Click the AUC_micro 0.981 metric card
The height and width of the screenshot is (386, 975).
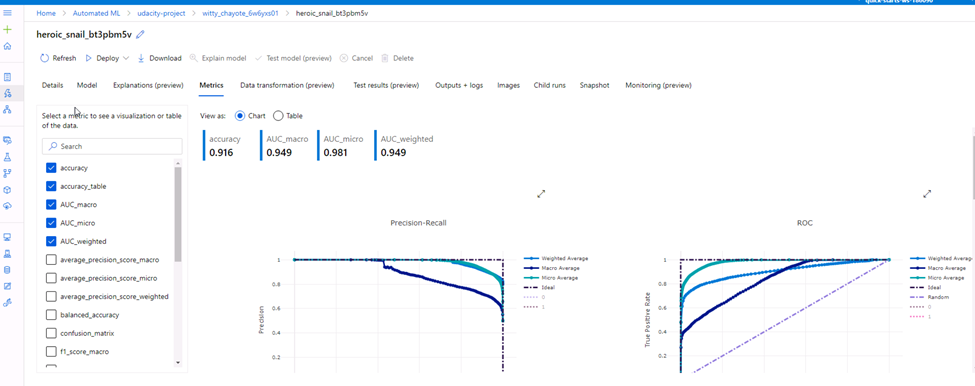click(340, 145)
